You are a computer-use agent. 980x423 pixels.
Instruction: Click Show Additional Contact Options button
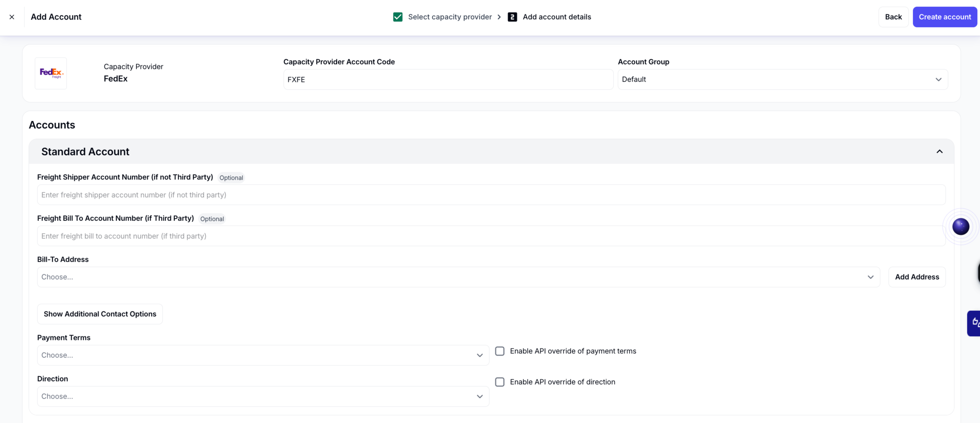100,314
